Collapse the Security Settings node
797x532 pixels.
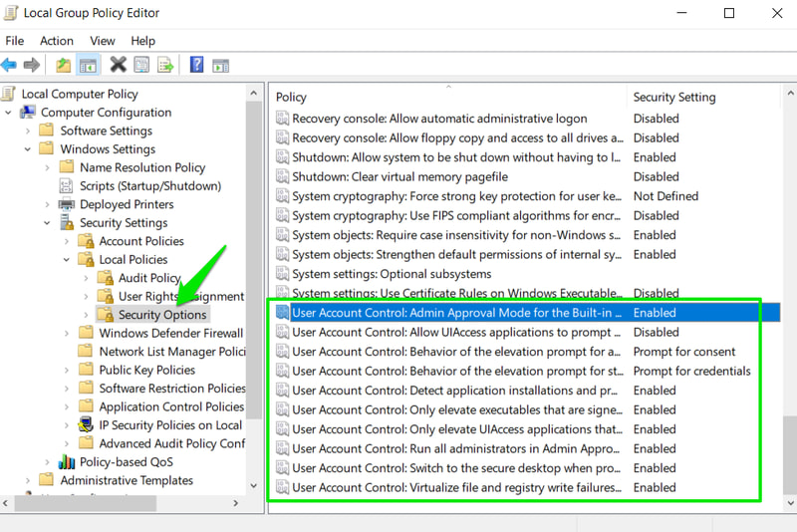pyautogui.click(x=47, y=223)
